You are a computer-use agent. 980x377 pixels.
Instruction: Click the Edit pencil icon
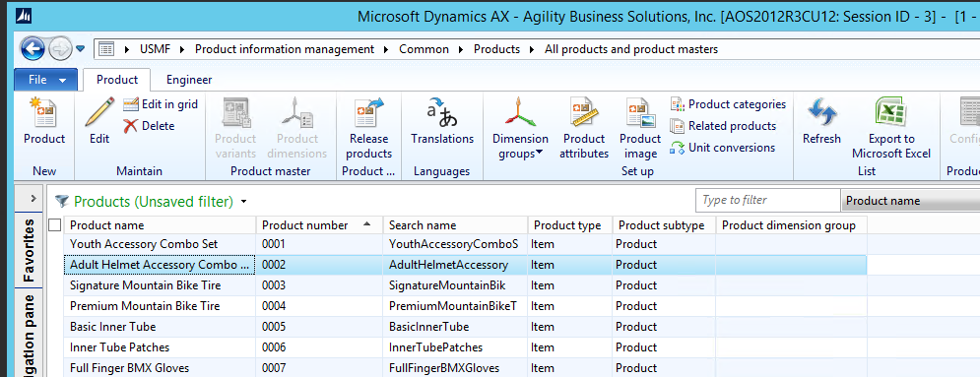(x=98, y=112)
